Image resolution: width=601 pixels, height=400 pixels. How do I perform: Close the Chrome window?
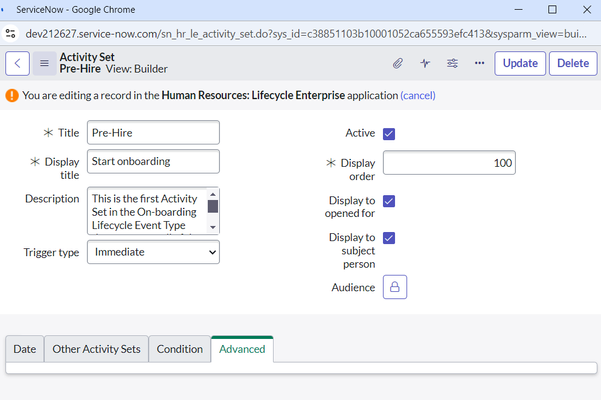tap(586, 10)
